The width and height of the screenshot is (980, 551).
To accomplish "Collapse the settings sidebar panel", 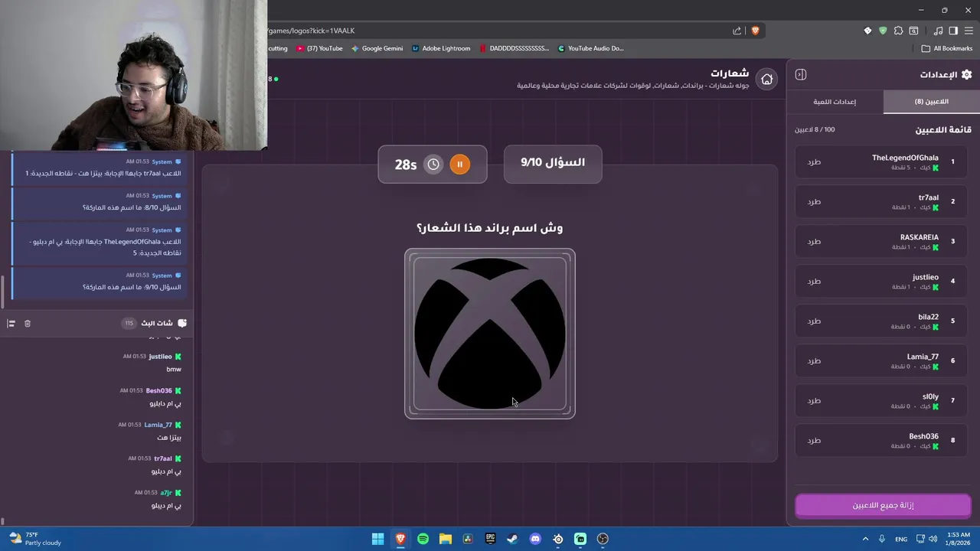I will [x=801, y=74].
